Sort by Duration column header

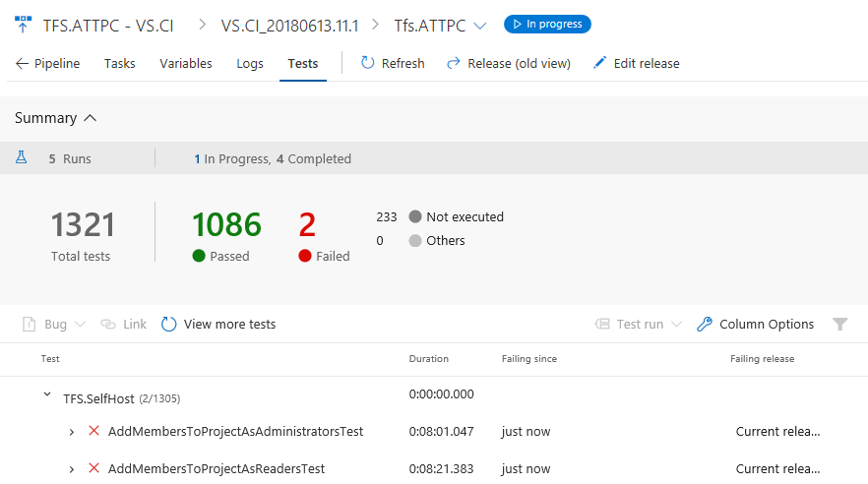(428, 359)
